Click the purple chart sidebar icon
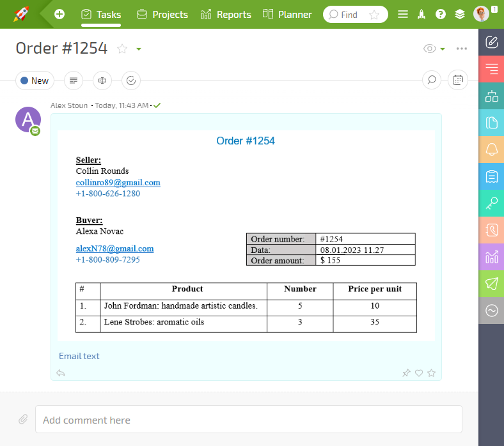This screenshot has width=504, height=446. [491, 257]
